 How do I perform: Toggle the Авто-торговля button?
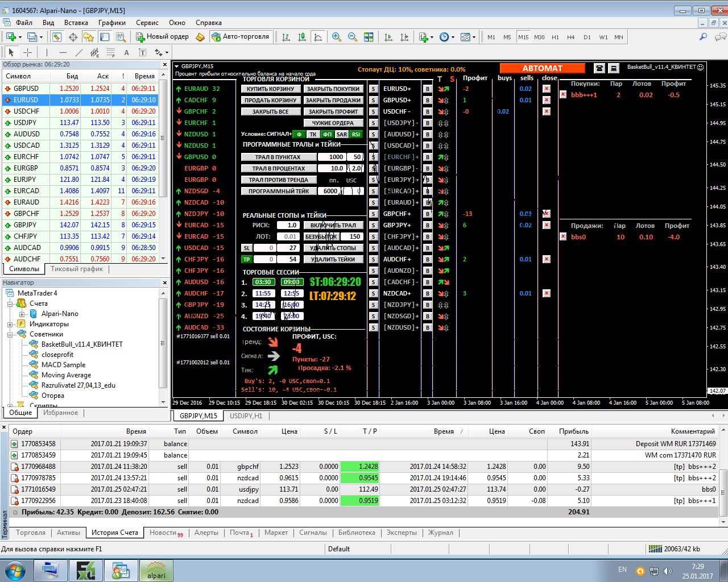[x=240, y=37]
